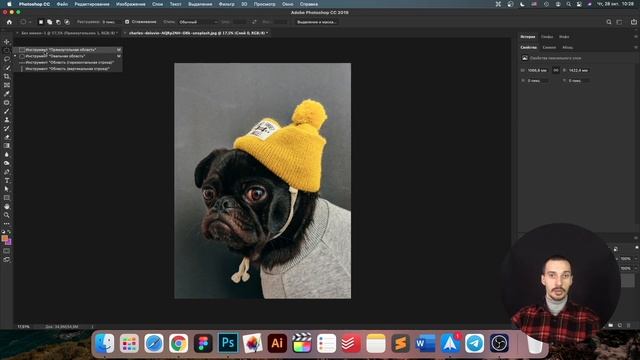The height and width of the screenshot is (360, 640).
Task: Select the Type tool
Action: (7, 180)
